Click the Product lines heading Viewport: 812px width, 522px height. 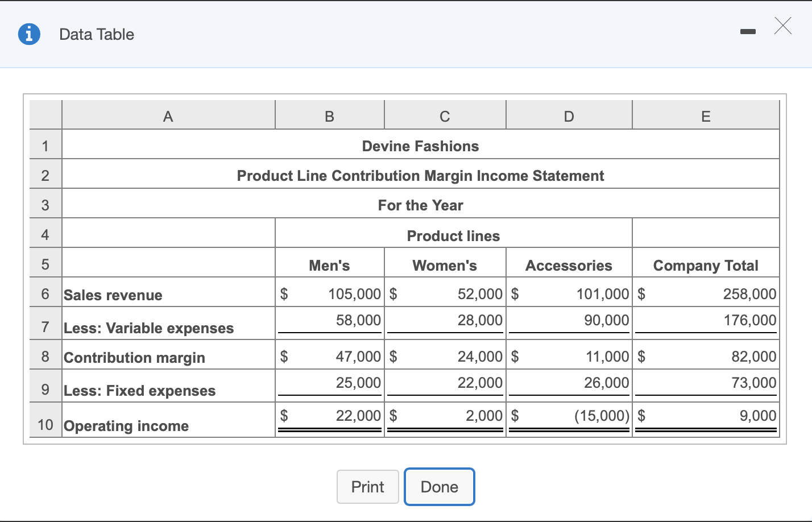pos(454,236)
